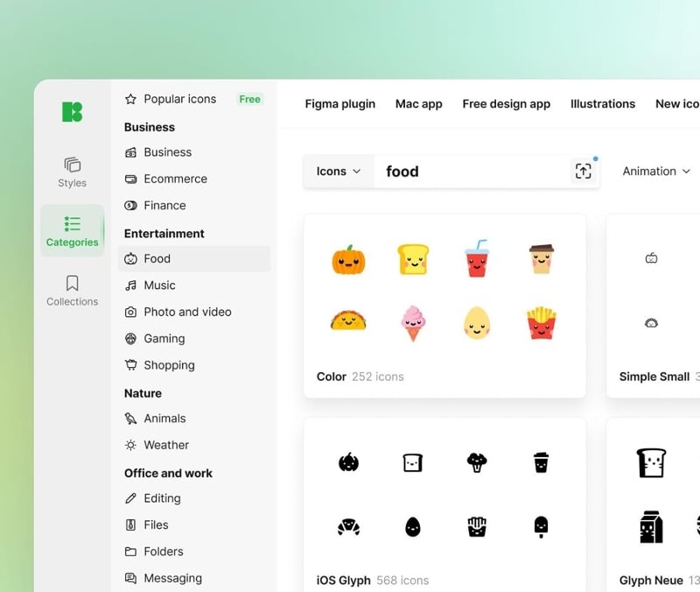Open the Mac app link

click(x=419, y=104)
